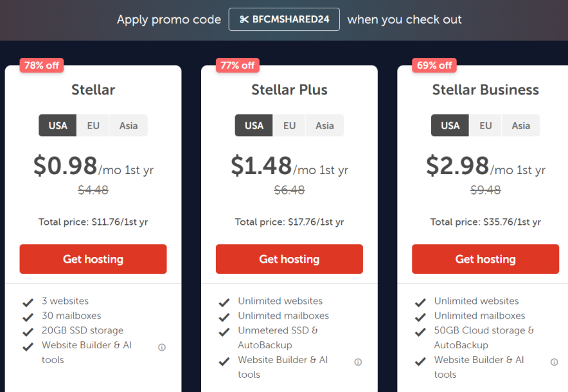Click info icon in Stellar Business features
The width and height of the screenshot is (568, 392).
(555, 362)
